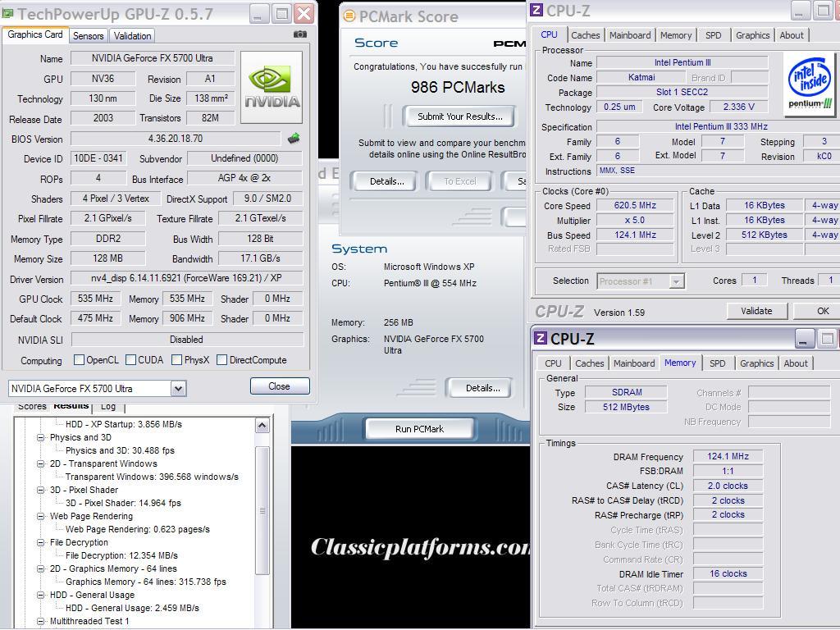Viewport: 840px width, 630px height.
Task: Open the Scores tab in PCMark results
Action: pos(32,407)
